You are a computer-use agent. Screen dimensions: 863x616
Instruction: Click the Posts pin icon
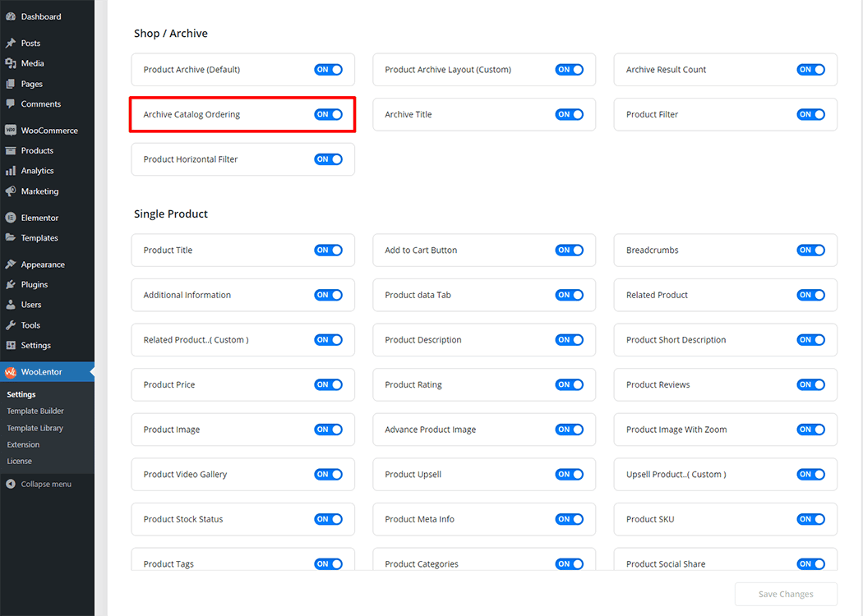coord(11,43)
